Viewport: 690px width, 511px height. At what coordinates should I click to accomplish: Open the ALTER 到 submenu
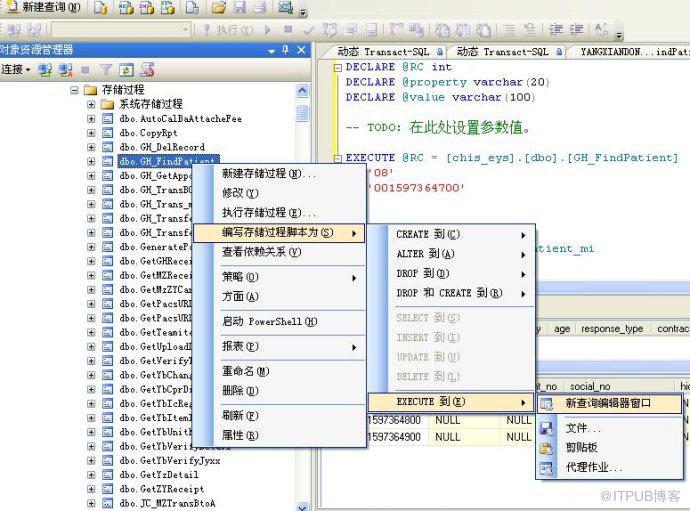click(451, 254)
